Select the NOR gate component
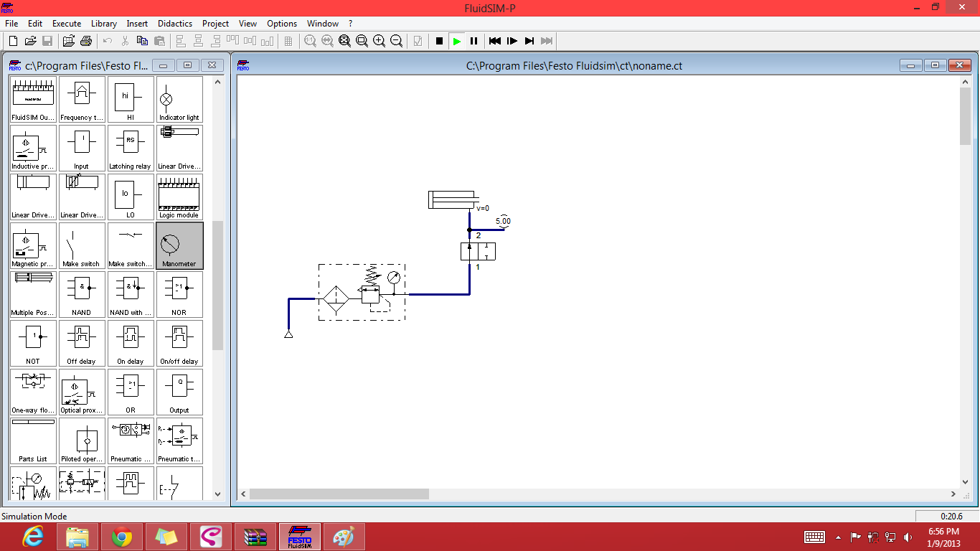The height and width of the screenshot is (551, 980). click(179, 294)
